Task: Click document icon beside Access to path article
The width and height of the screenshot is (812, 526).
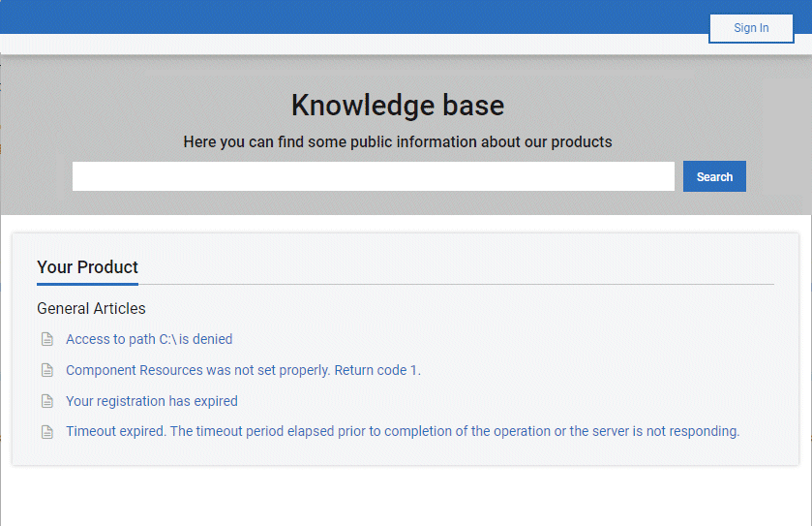Action: tap(47, 339)
